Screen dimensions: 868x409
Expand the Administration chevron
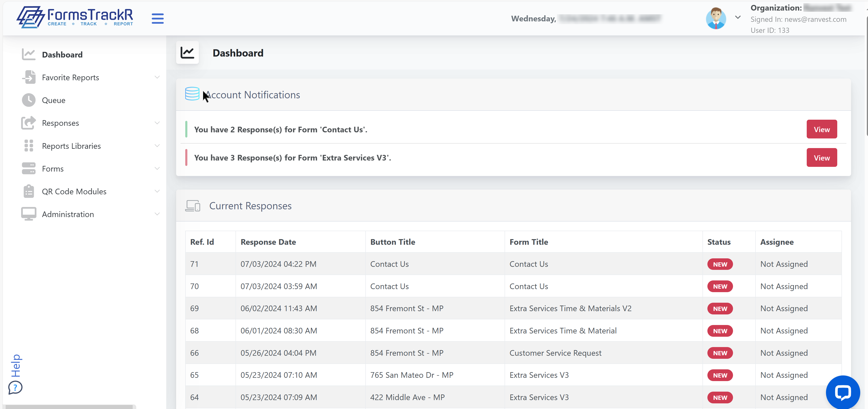(x=157, y=214)
